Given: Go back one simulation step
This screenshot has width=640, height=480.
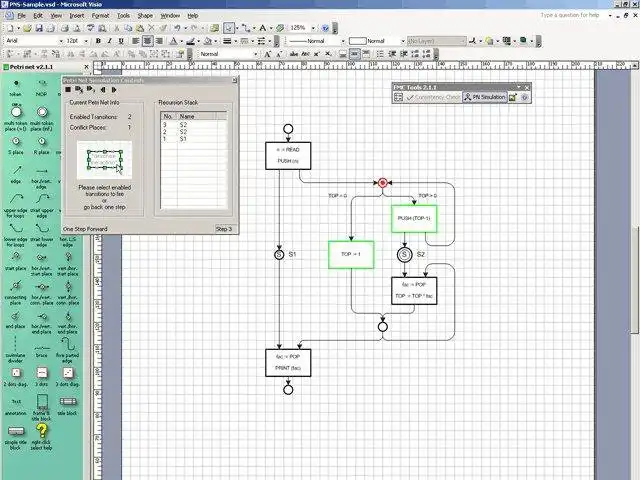Looking at the screenshot, I should click(103, 90).
